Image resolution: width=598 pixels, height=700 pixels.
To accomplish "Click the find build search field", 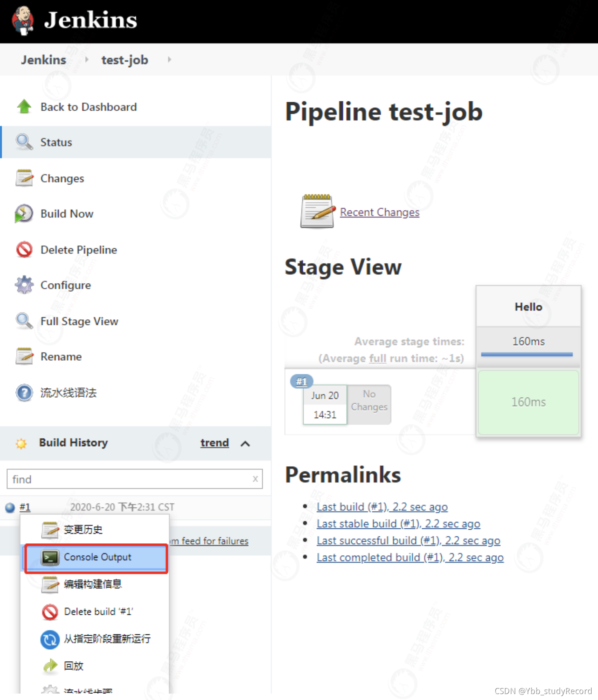I will coord(135,479).
